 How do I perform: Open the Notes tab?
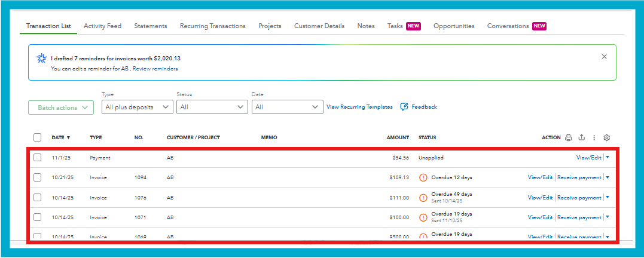(366, 26)
